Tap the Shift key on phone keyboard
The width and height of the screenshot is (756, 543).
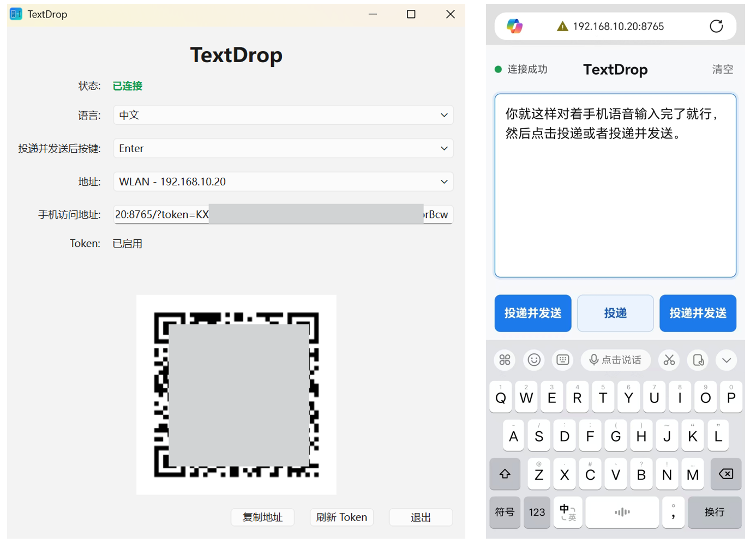[x=505, y=474]
